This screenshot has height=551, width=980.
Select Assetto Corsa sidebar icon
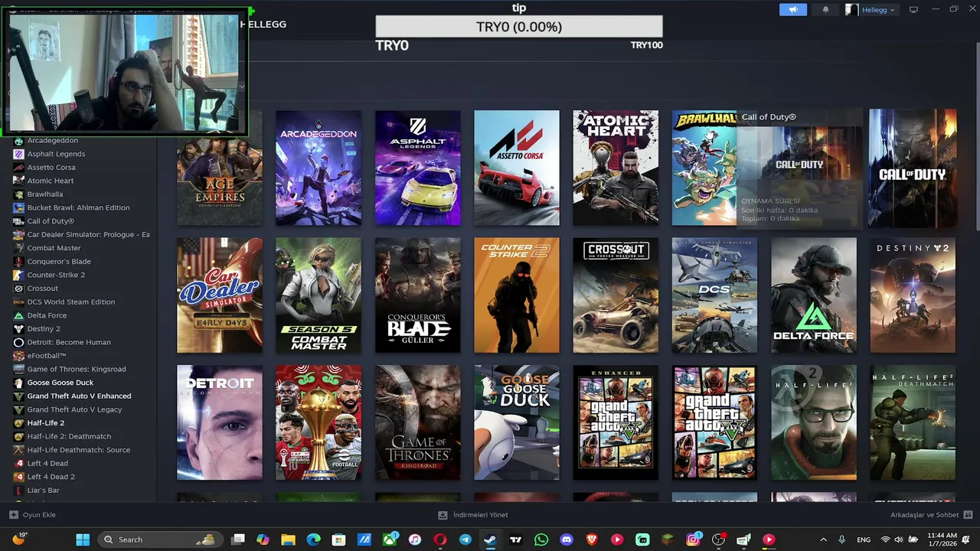pos(18,168)
